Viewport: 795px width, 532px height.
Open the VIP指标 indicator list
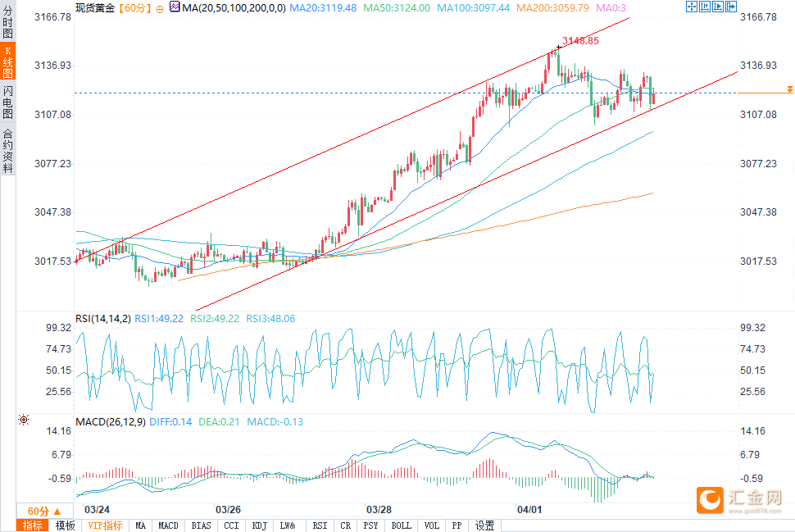pyautogui.click(x=105, y=525)
